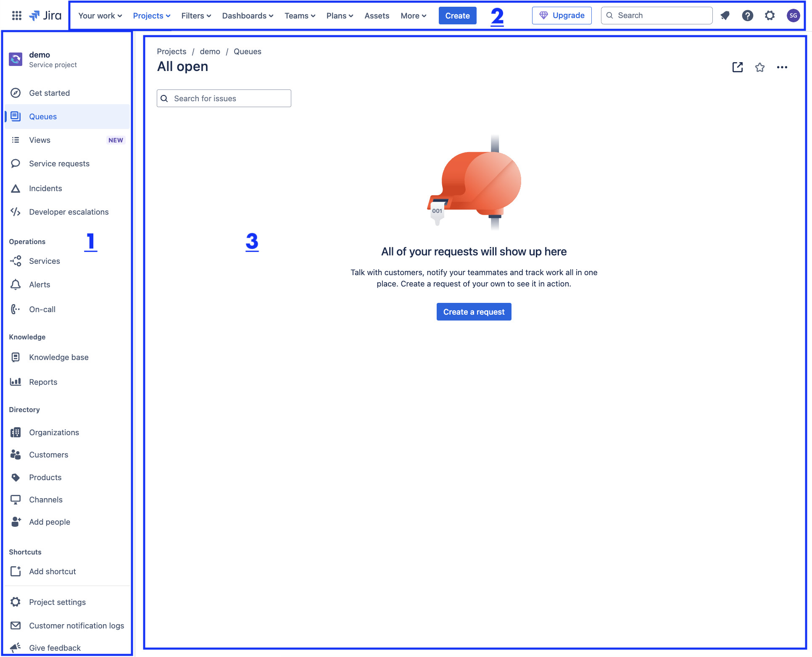Viewport: 812px width, 657px height.
Task: Click the Organizations building icon
Action: coord(16,432)
